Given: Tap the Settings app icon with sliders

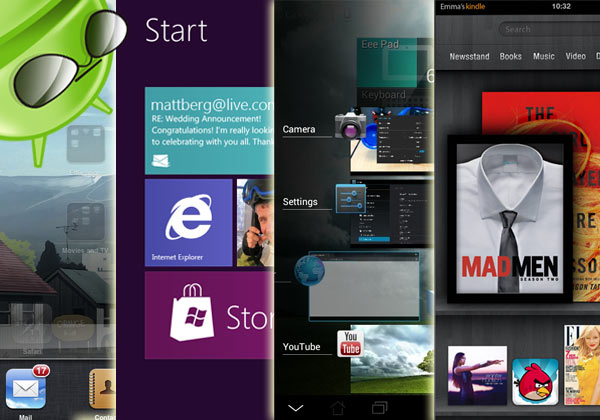Looking at the screenshot, I should 351,199.
